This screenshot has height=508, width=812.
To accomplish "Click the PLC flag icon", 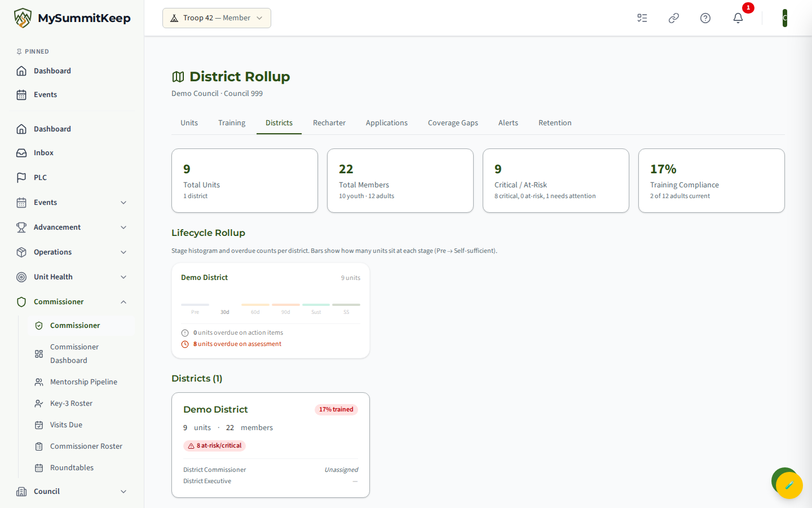I will point(21,178).
